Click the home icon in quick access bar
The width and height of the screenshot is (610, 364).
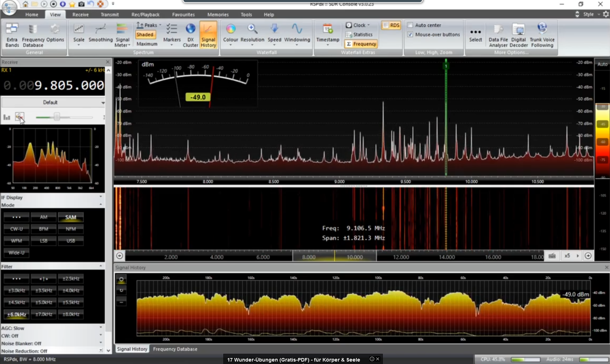(25, 4)
